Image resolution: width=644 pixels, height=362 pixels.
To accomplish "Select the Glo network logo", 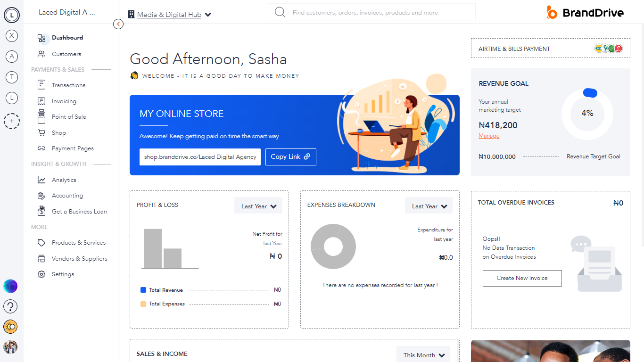I will (611, 48).
